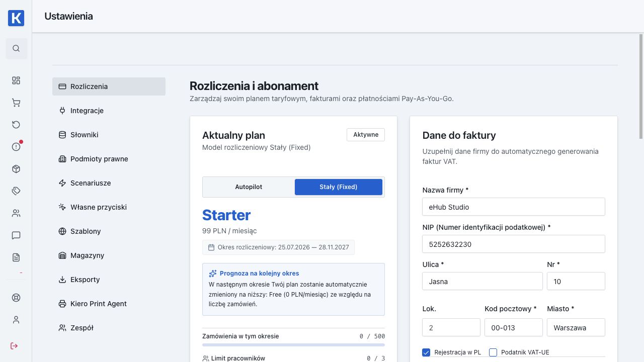Toggle the Rejestracja w PL checkbox
This screenshot has height=362, width=644.
tap(426, 352)
